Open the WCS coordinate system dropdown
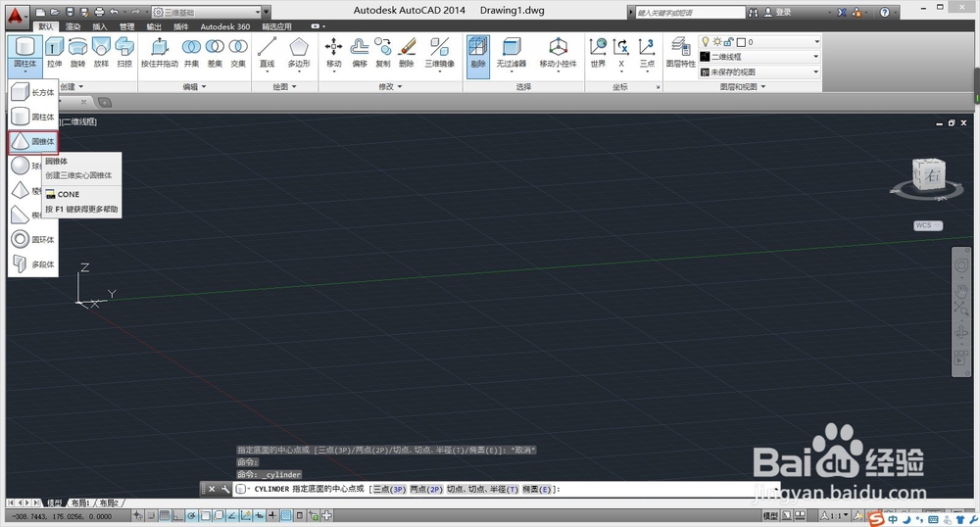The image size is (980, 527). 928,225
